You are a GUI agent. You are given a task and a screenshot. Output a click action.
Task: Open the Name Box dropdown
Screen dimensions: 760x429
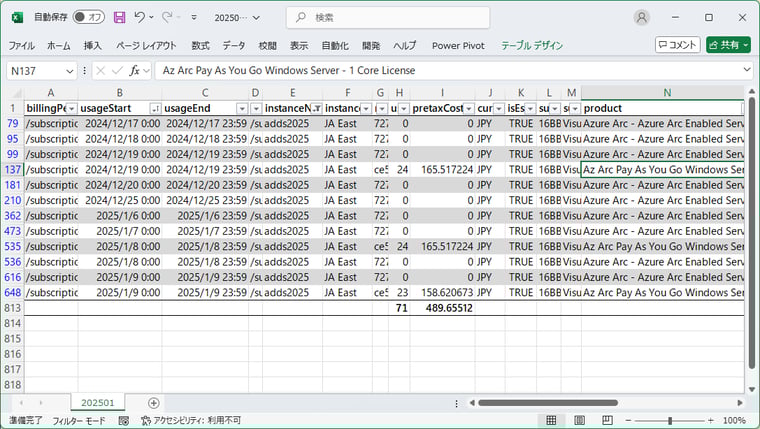70,71
